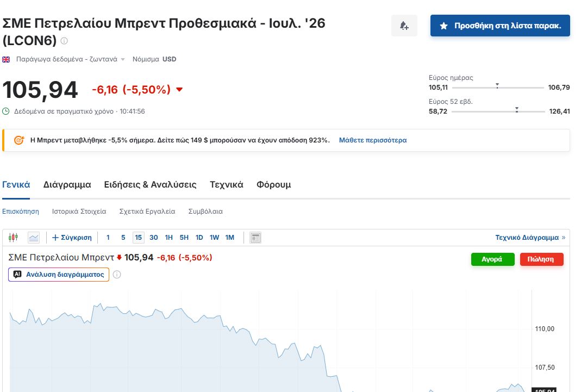
Task: Click Προσθήκη στη λίστα παρακ. button
Action: click(x=500, y=26)
